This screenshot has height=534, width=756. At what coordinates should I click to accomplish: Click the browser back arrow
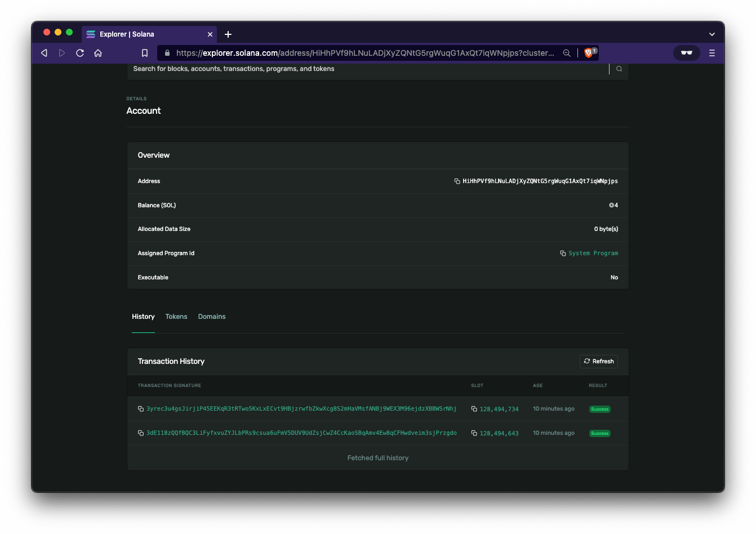44,53
